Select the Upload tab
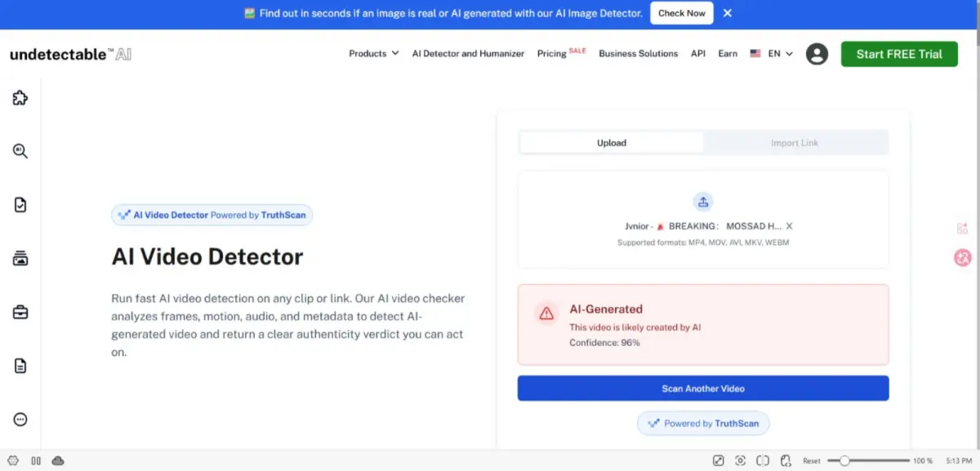This screenshot has width=980, height=471. pyautogui.click(x=612, y=143)
